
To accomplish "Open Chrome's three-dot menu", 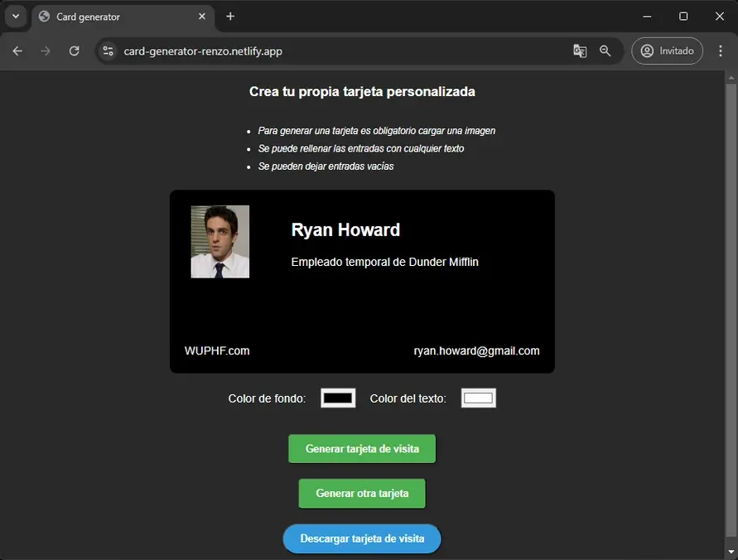I will tap(720, 51).
